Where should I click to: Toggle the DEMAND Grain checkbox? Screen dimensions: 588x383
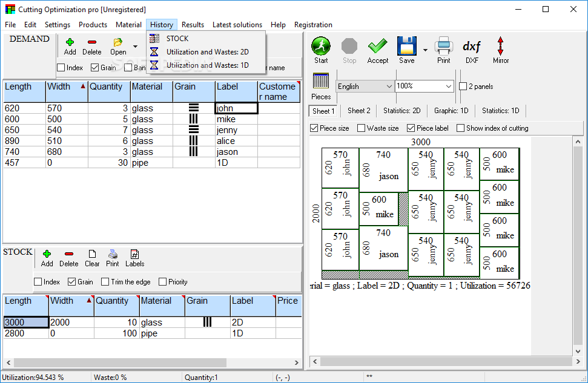[95, 67]
